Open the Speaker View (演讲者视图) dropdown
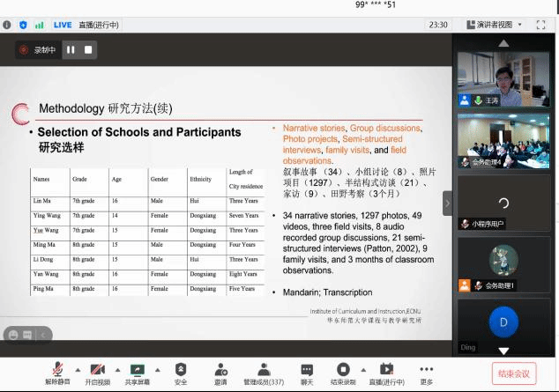 pos(498,25)
